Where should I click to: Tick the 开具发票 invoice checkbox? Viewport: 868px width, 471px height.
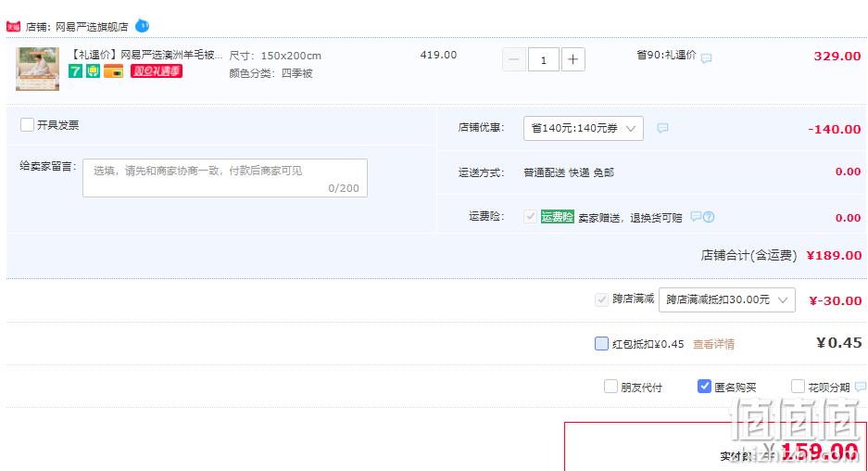[27, 124]
